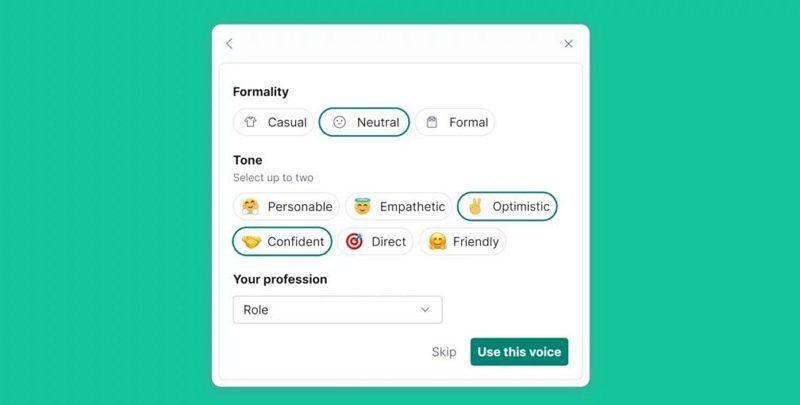Click the handshake emoji on Confident
This screenshot has height=405, width=800.
pos(251,242)
